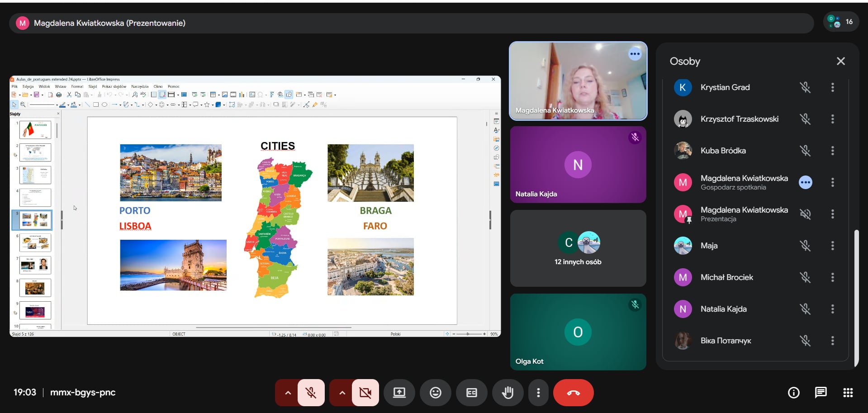Open more actions menu for Natalia Kajda
Image resolution: width=868 pixels, height=413 pixels.
click(x=832, y=309)
